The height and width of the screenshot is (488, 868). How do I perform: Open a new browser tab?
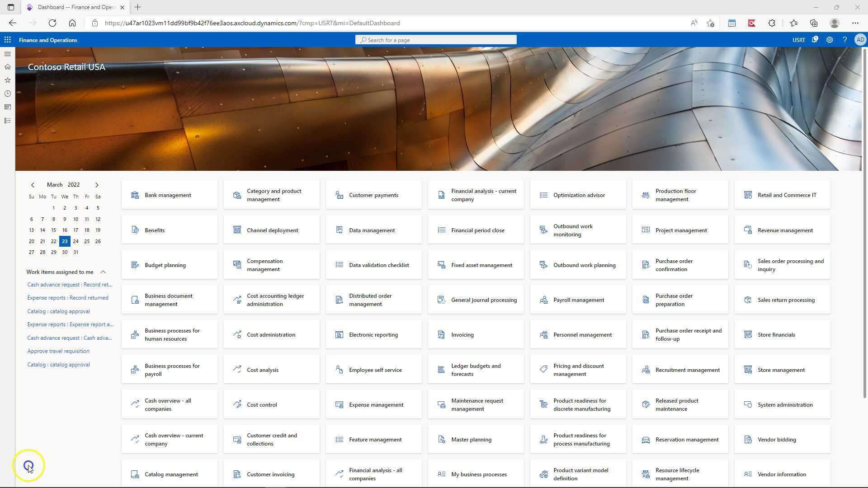tap(138, 7)
